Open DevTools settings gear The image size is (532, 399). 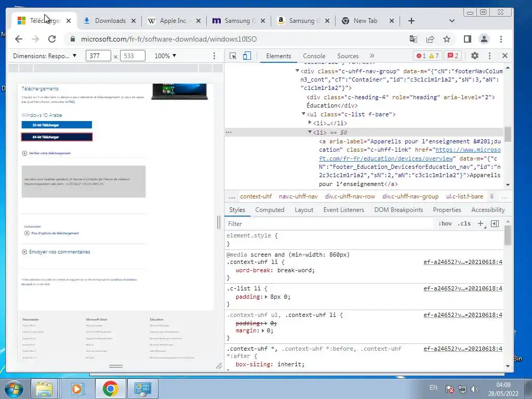point(475,56)
